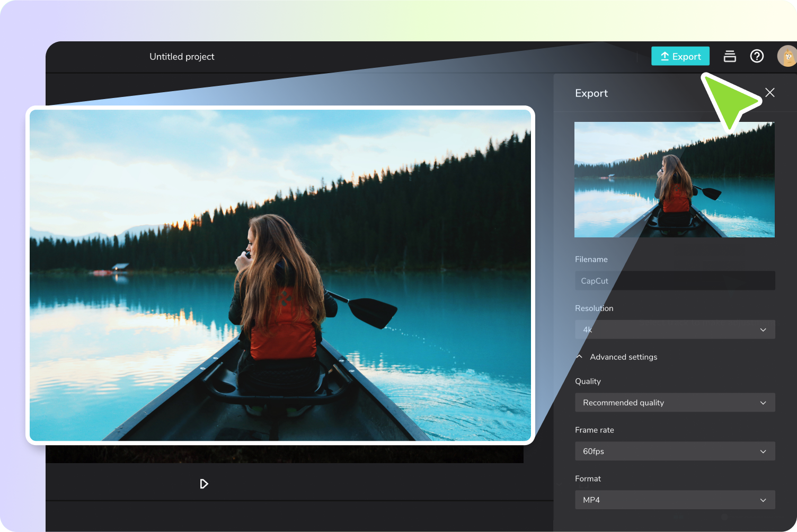Click the Untitled project title

(182, 57)
